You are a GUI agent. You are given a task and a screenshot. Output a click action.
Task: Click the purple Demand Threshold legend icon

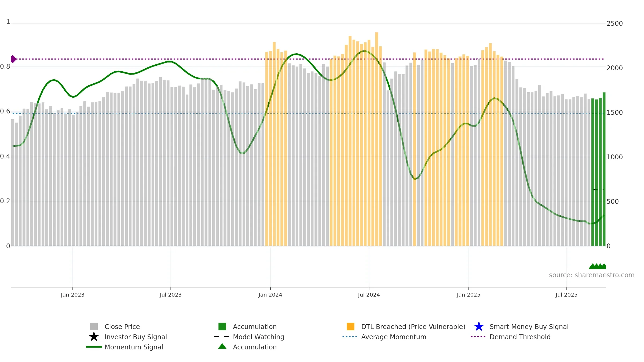click(478, 337)
